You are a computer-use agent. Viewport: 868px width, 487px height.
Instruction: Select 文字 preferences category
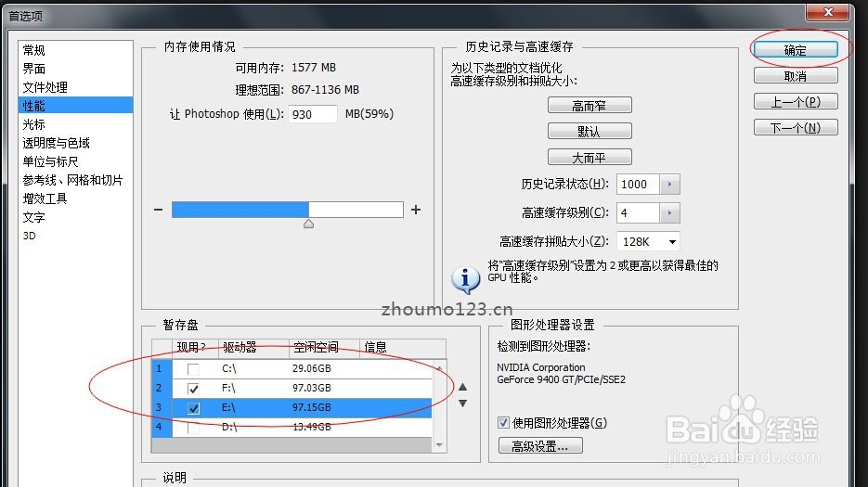(x=33, y=217)
